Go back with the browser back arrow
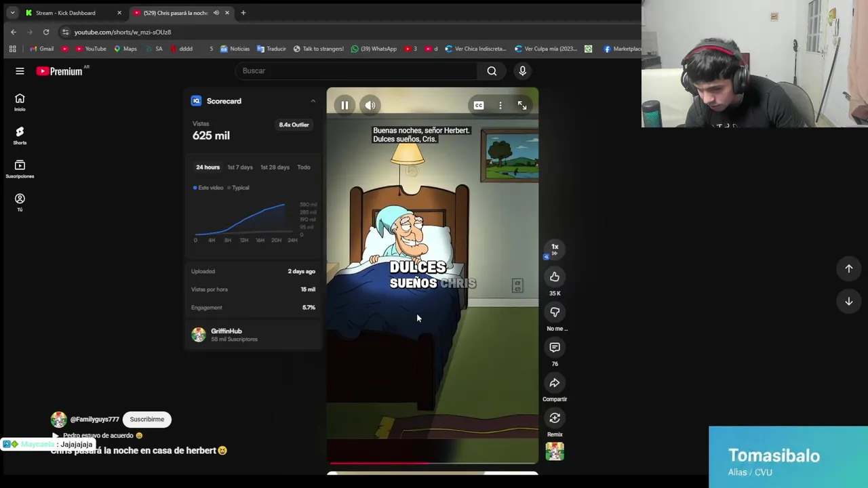868x488 pixels. point(14,32)
